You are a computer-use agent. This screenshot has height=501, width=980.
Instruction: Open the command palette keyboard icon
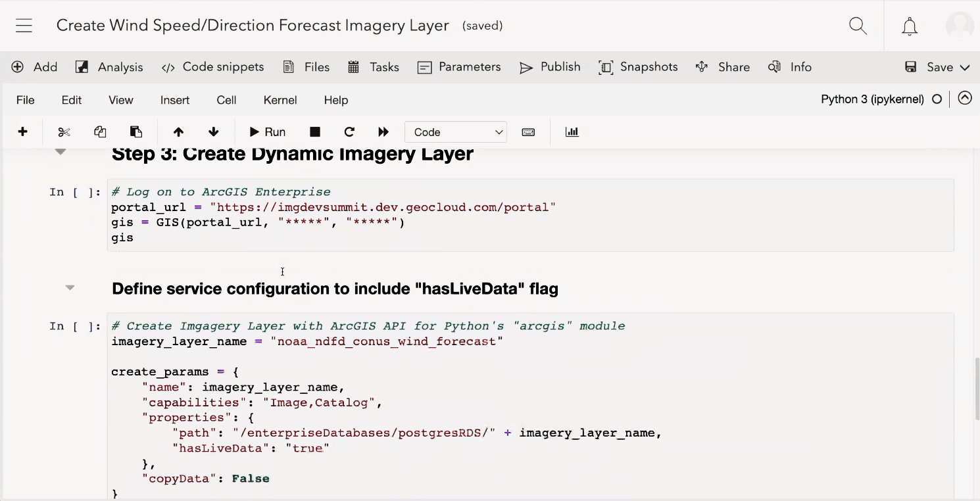pyautogui.click(x=528, y=131)
